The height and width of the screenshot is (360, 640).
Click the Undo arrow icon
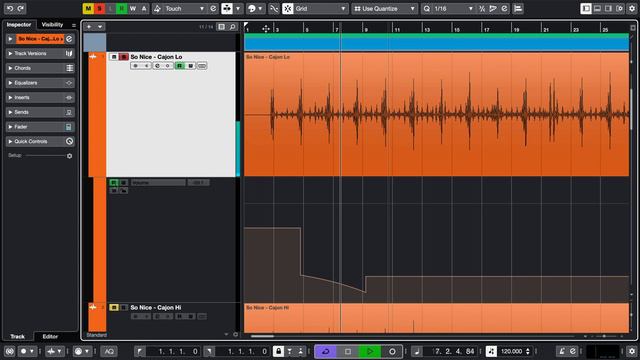pyautogui.click(x=10, y=8)
